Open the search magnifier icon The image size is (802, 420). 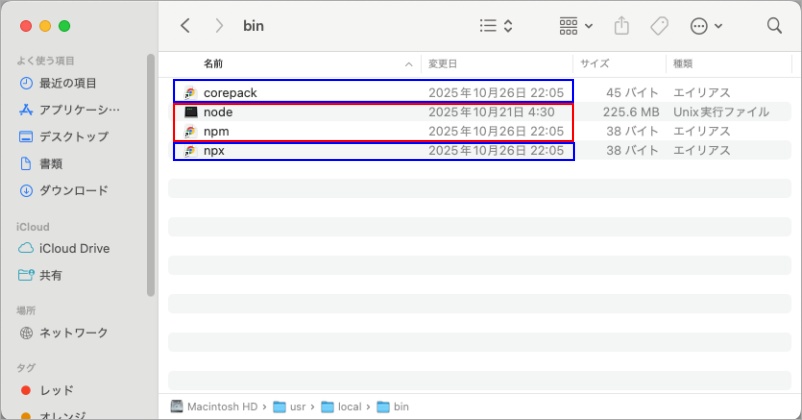(774, 26)
